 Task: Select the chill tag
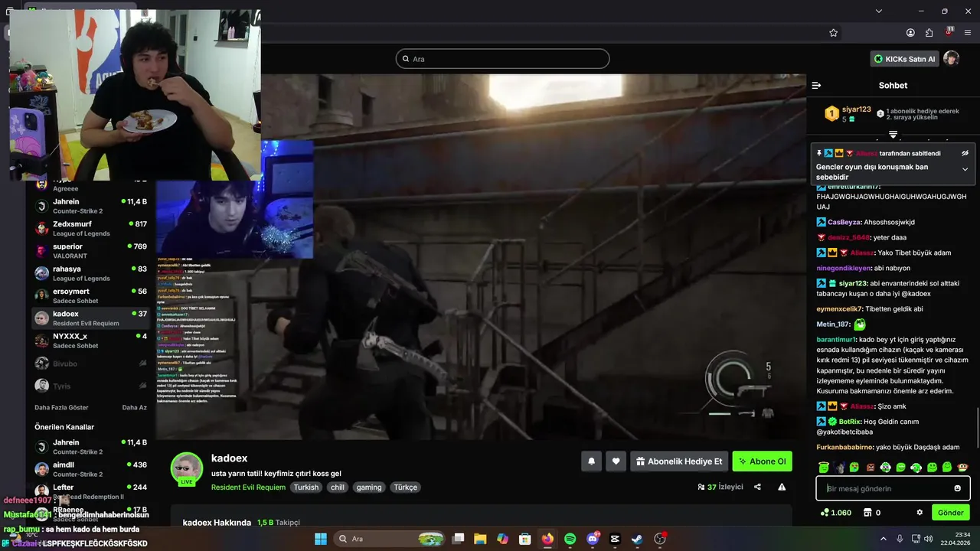(338, 487)
